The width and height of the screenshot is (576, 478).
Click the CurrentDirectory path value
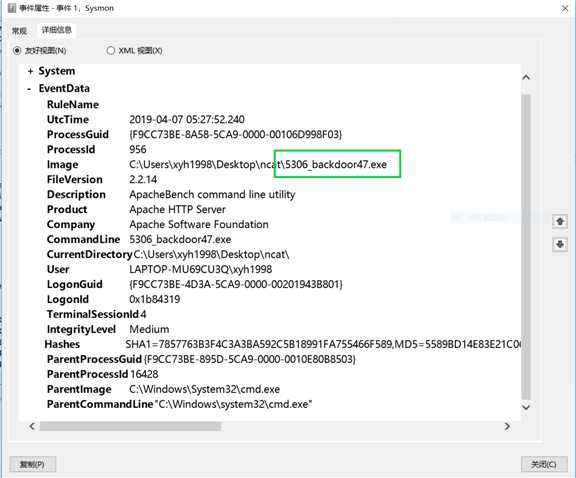click(211, 255)
